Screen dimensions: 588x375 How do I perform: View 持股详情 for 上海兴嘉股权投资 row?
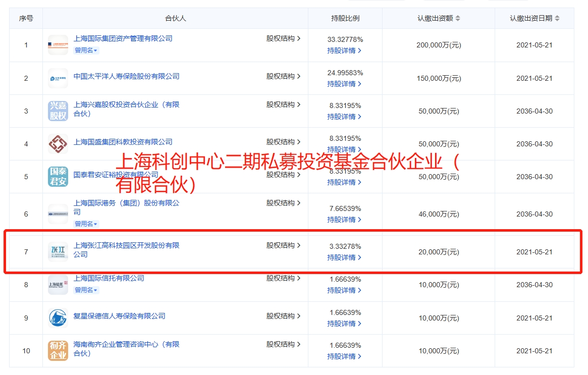click(x=344, y=117)
